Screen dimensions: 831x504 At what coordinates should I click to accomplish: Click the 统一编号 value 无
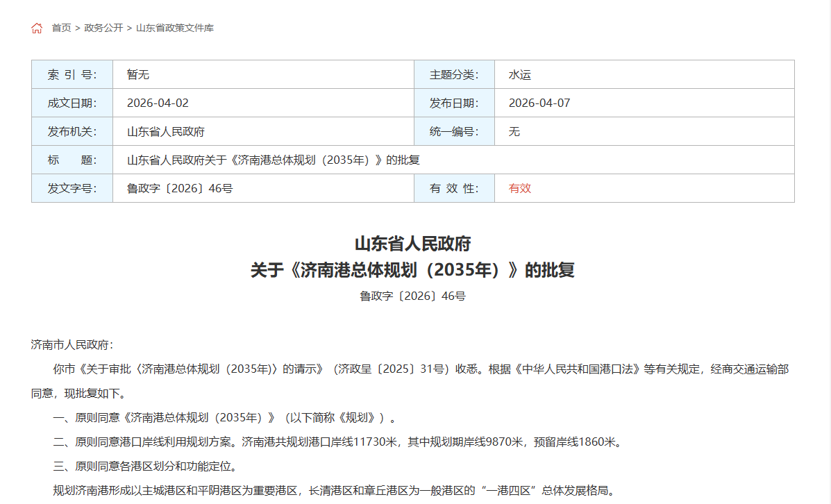pos(514,132)
